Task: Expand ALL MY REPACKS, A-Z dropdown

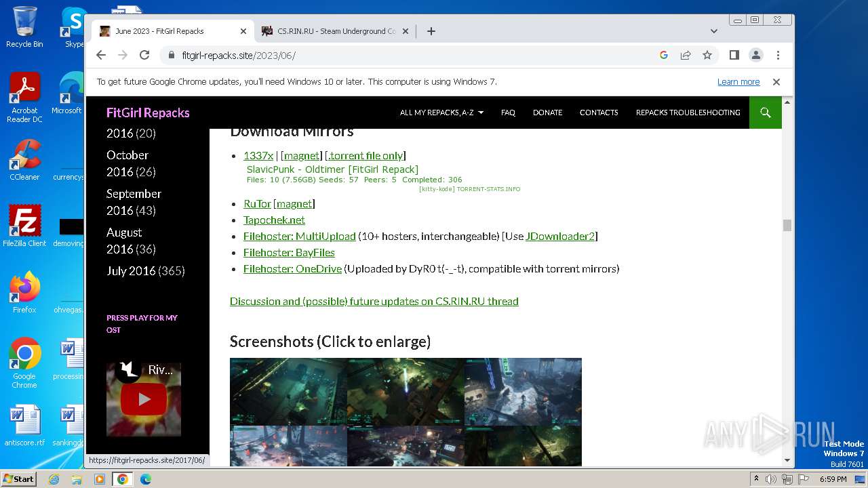Action: tap(441, 113)
